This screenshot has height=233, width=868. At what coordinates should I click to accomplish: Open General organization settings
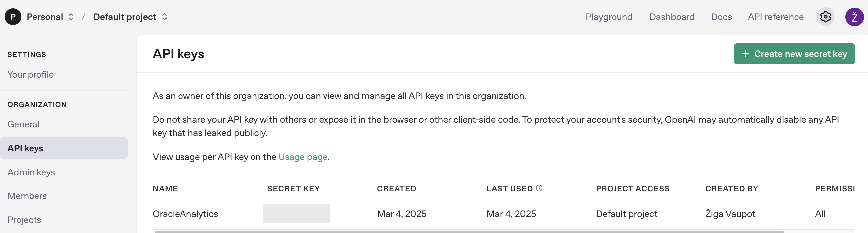point(23,124)
